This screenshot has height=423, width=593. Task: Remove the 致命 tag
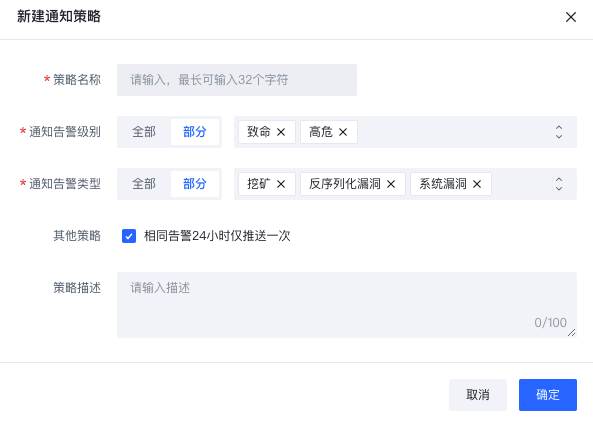pyautogui.click(x=281, y=132)
